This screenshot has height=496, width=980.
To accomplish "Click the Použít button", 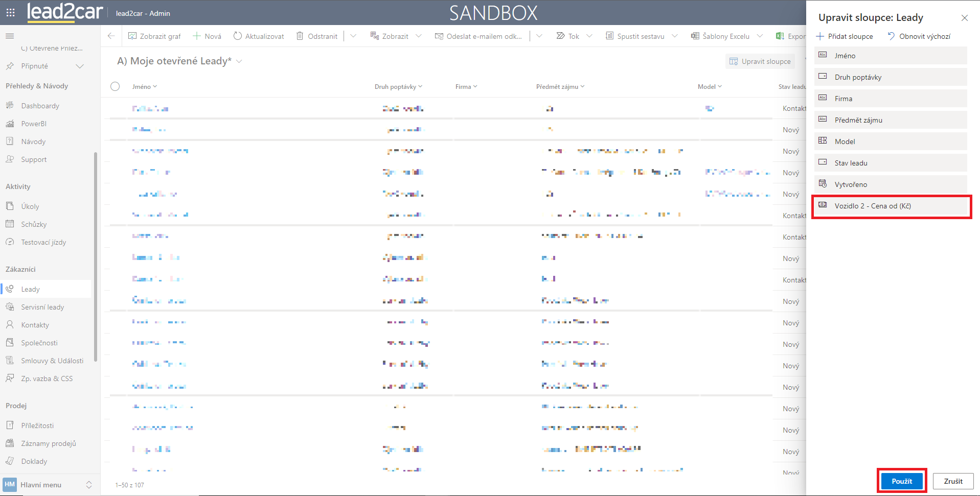I will (x=902, y=481).
